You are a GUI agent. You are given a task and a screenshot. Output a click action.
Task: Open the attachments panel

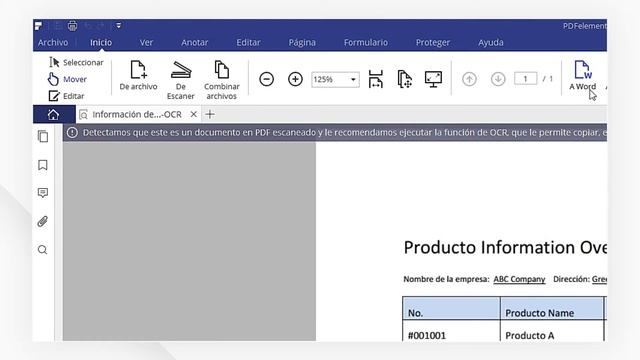43,221
